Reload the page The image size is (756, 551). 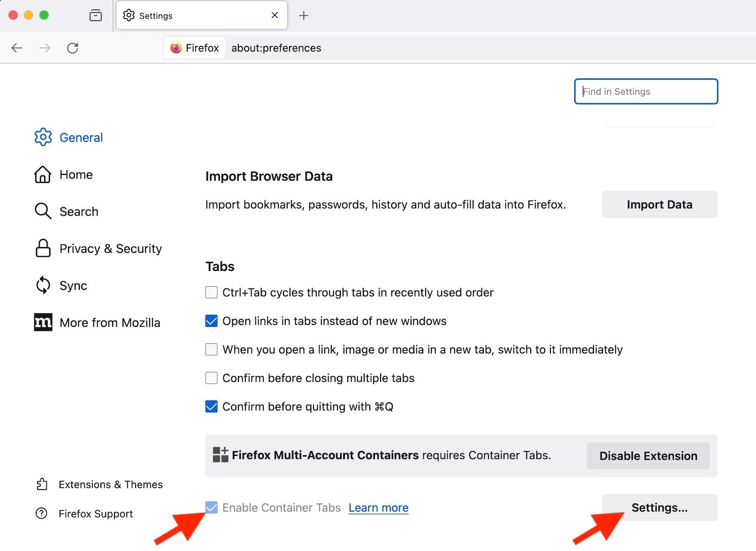click(73, 47)
